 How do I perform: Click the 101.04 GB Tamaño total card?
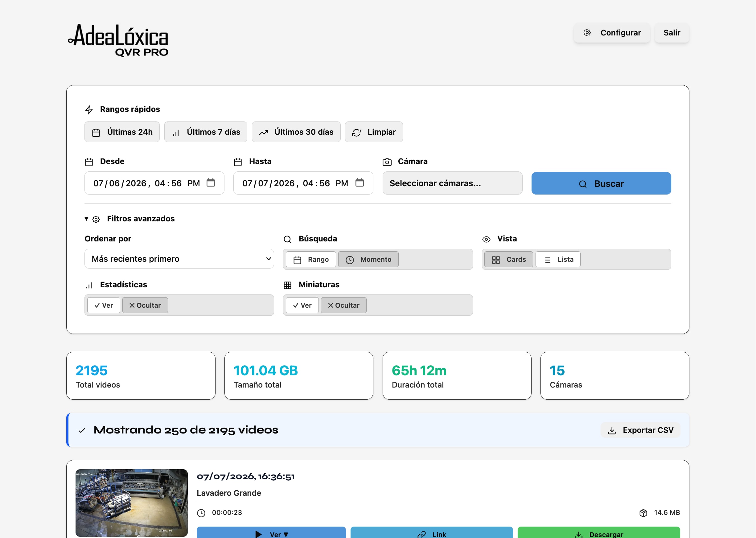coord(299,376)
